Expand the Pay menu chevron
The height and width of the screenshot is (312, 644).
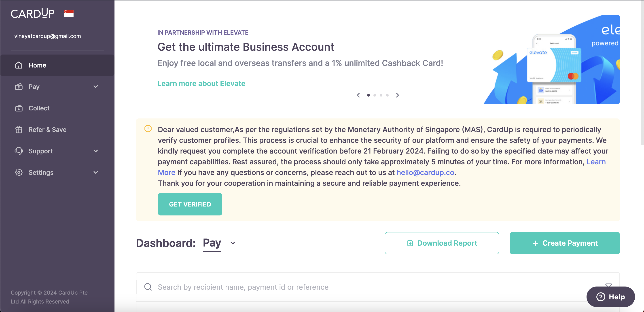[x=96, y=87]
